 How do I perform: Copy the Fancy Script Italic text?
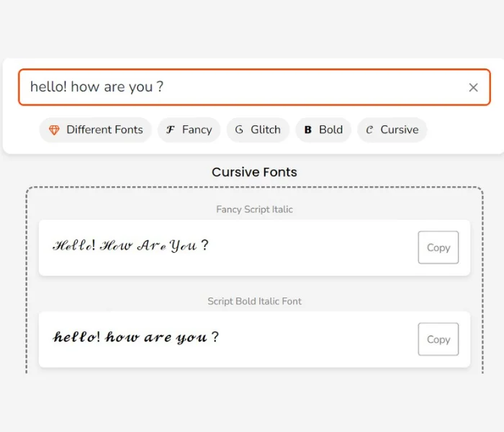point(438,248)
